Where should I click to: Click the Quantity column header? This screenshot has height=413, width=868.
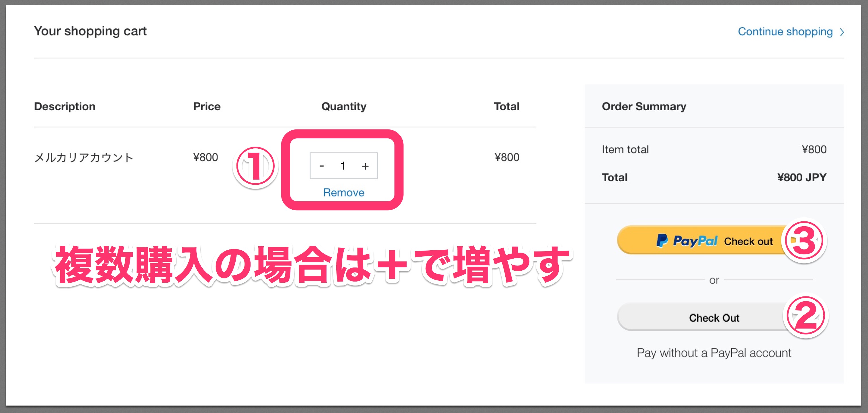[x=344, y=106]
